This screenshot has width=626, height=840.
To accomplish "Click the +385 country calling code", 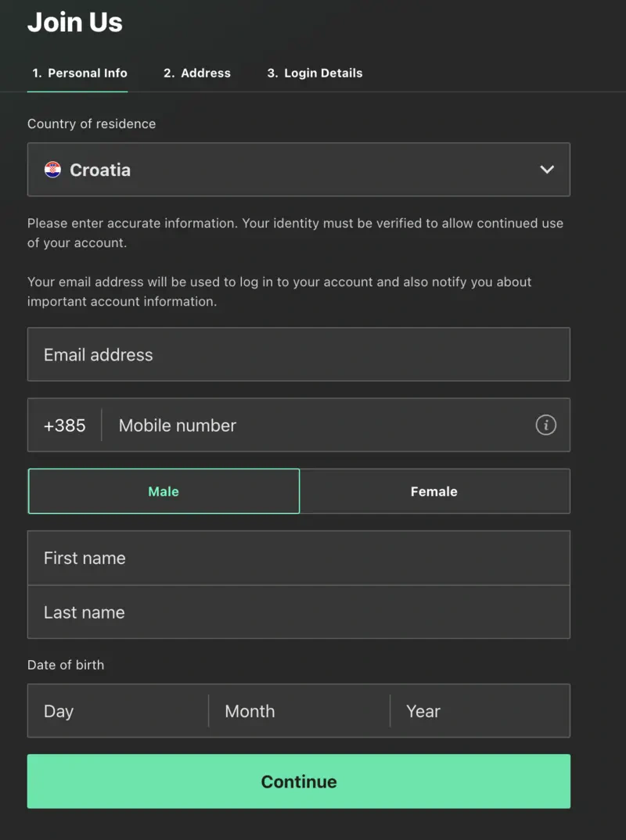I will 65,425.
